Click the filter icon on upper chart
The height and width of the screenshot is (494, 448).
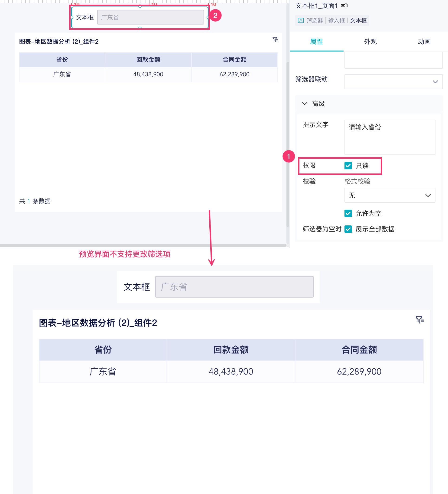click(275, 39)
